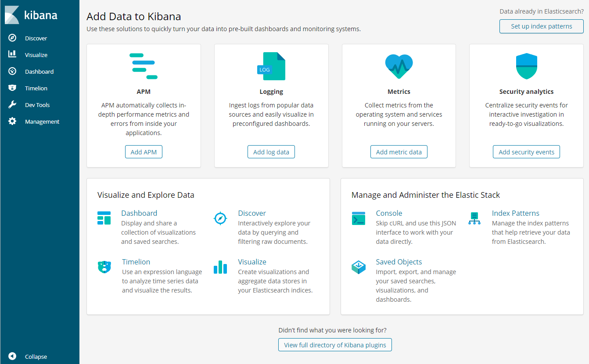Viewport: 589px width, 364px height.
Task: View full directory of Kibana plugins
Action: click(x=335, y=345)
